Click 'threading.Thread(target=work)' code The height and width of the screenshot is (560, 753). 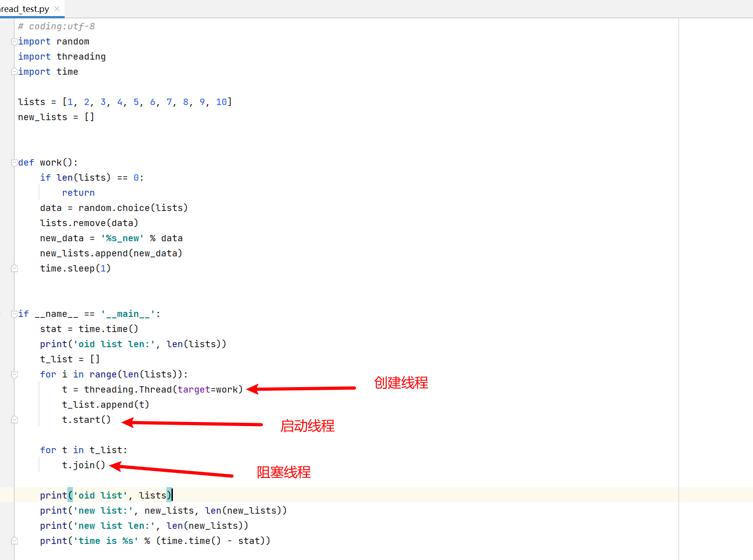[x=164, y=389]
